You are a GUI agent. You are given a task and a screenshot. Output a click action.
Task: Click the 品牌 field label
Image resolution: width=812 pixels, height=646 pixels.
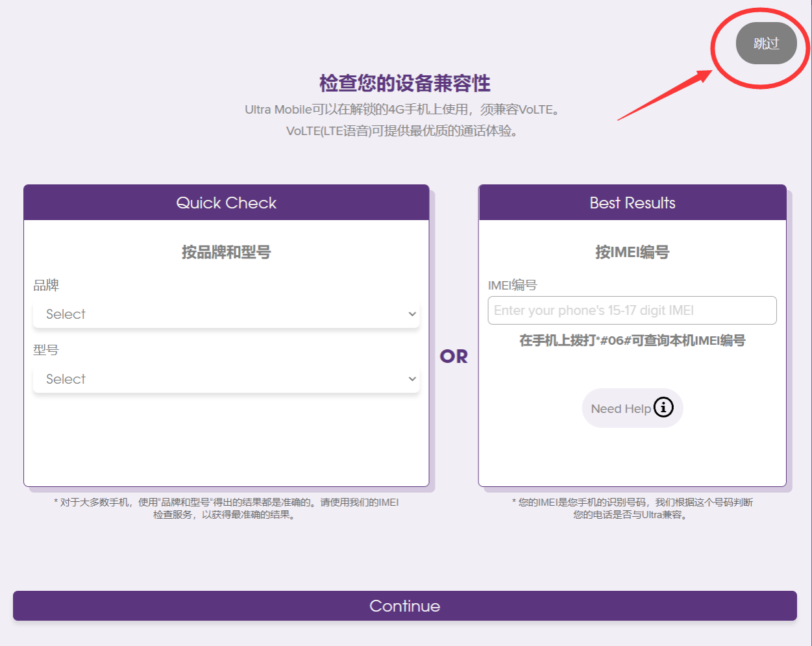click(x=46, y=286)
